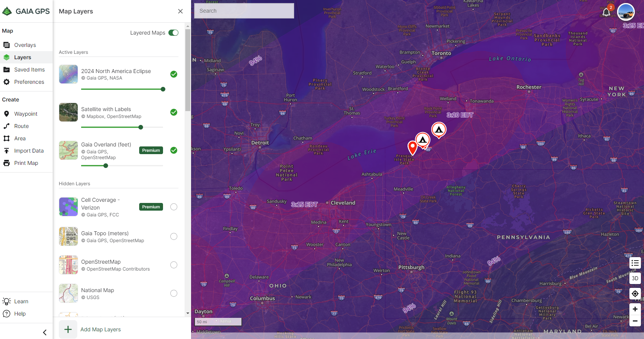
Task: Click the Satellite with Labels thumbnail
Action: coord(68,112)
